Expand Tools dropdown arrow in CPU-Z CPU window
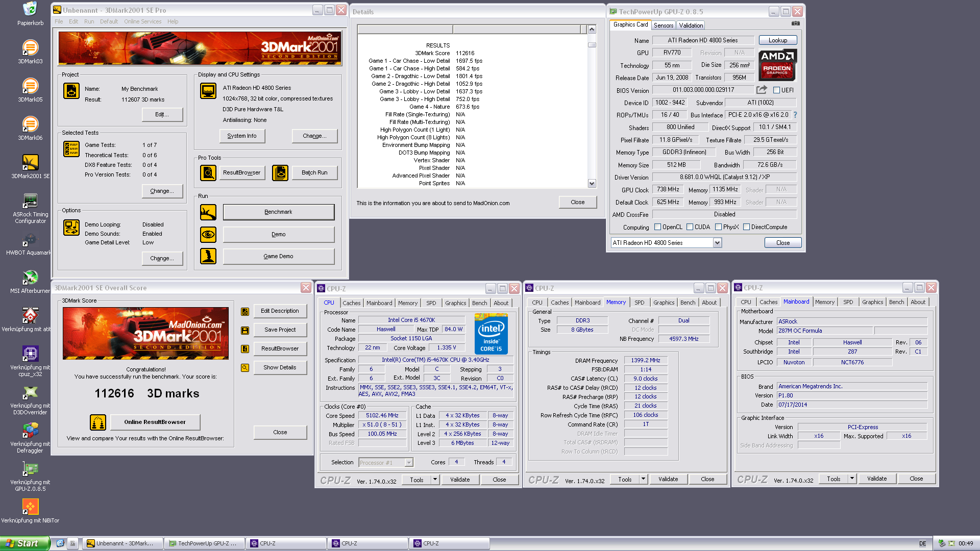The height and width of the screenshot is (551, 980). tap(435, 480)
